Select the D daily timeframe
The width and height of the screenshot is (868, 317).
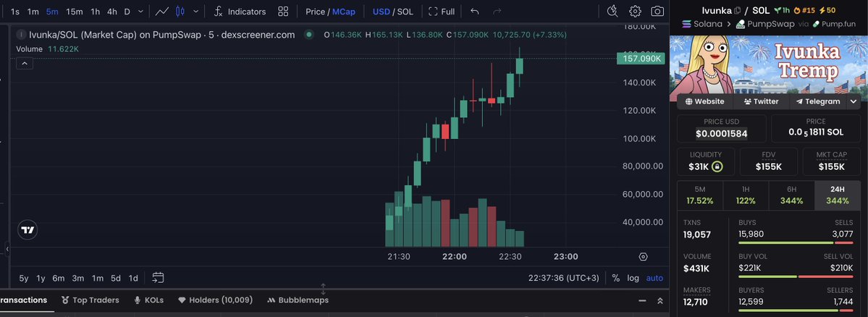pos(127,11)
